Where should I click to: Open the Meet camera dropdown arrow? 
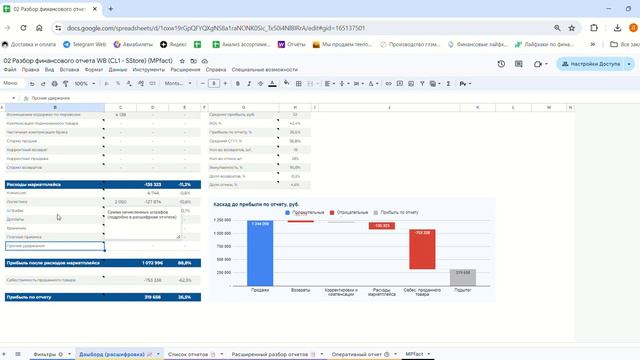point(546,64)
